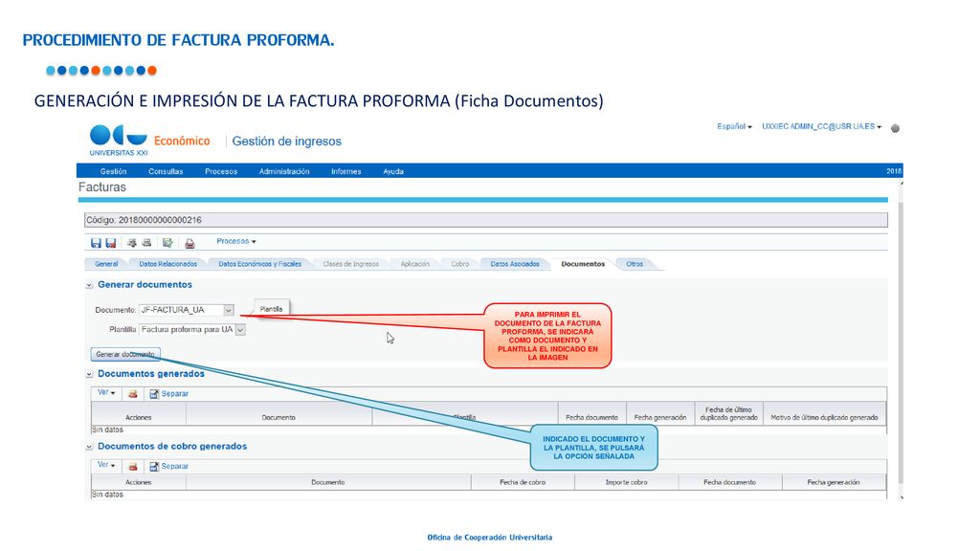Click the red Save-and-close icon

(x=111, y=243)
